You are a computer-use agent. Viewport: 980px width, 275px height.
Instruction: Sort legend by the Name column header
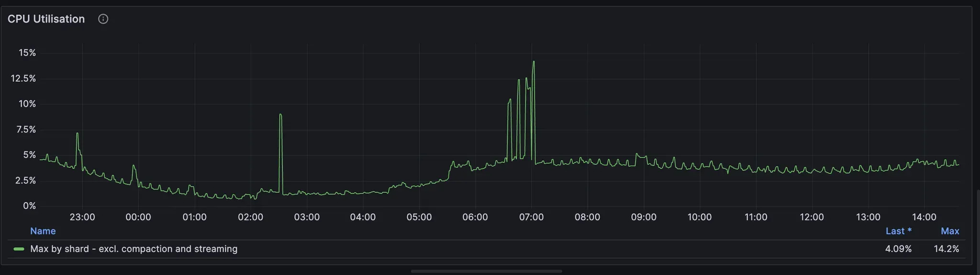coord(43,231)
